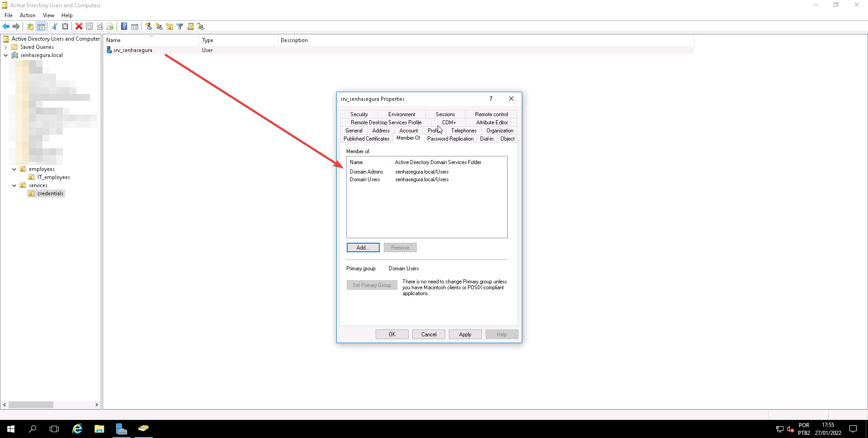Select the Saved Queries tree item
The width and height of the screenshot is (868, 438).
[x=37, y=47]
